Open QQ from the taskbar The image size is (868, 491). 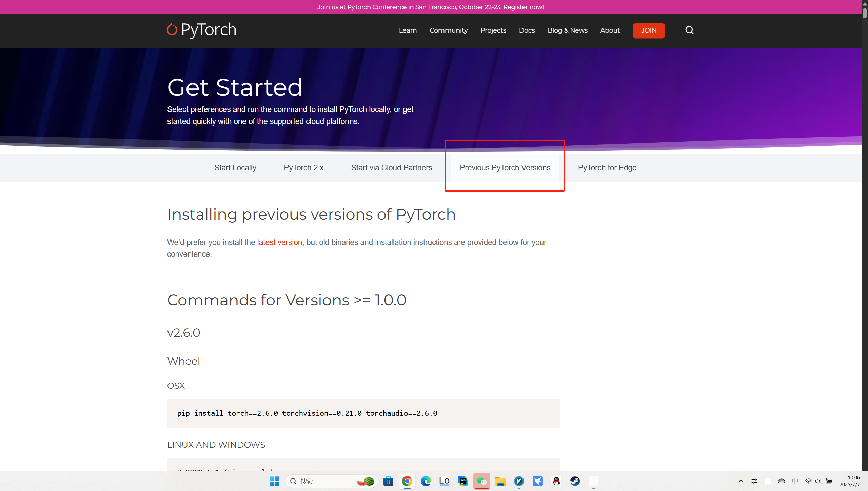tap(556, 481)
